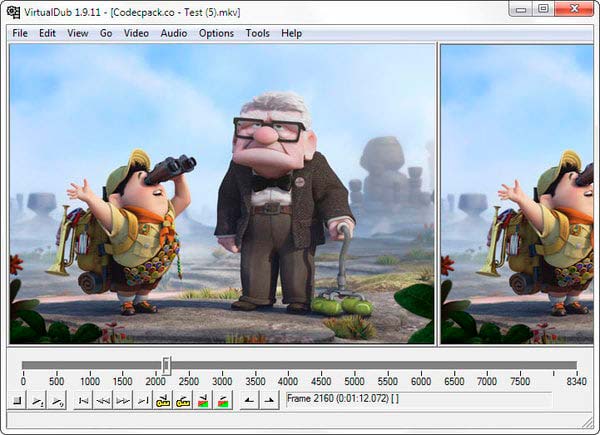Click the timeline end label 8340

click(576, 381)
